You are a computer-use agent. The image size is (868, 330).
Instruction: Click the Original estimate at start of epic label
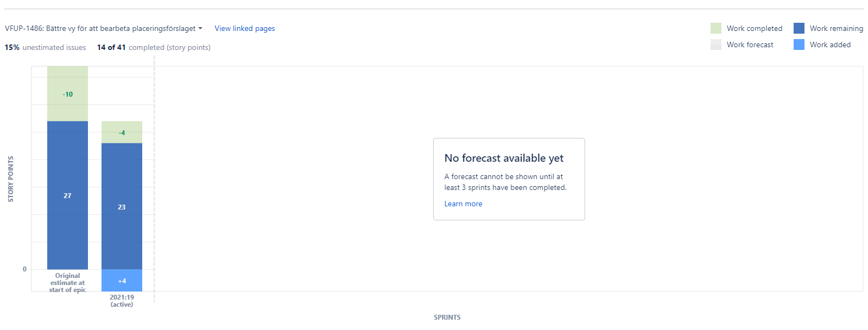coord(67,283)
